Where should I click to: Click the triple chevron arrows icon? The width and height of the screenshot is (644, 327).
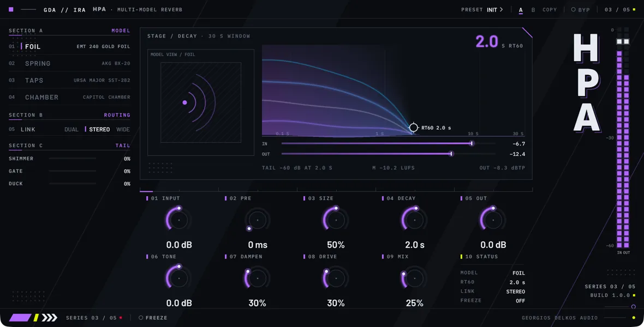50,318
